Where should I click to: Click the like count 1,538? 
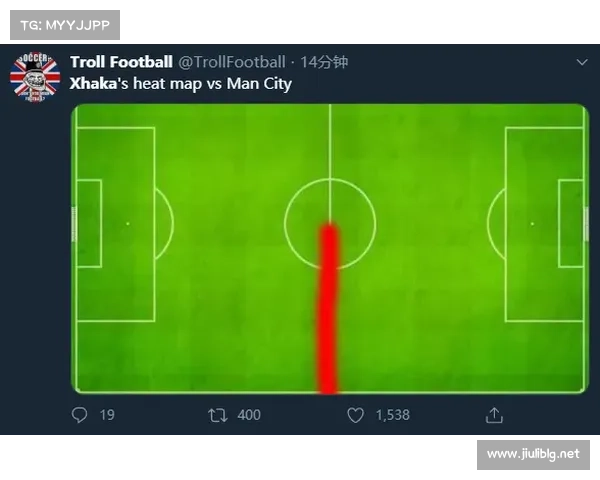click(392, 414)
